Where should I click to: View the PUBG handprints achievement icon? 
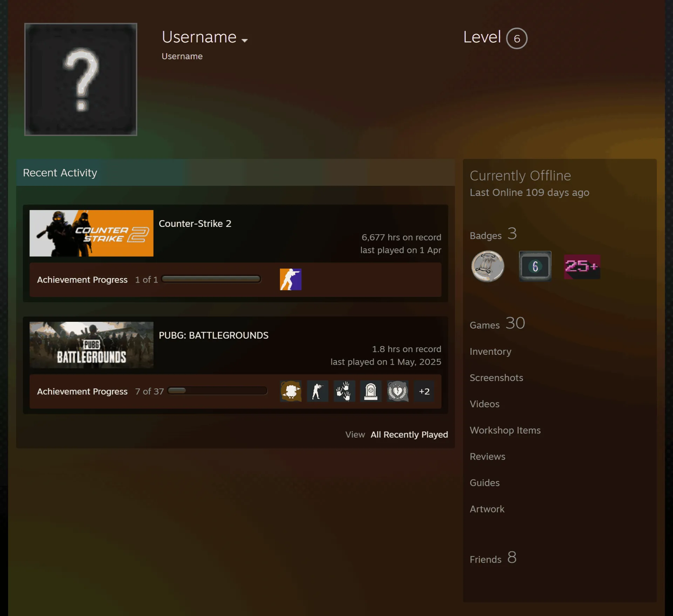(344, 391)
